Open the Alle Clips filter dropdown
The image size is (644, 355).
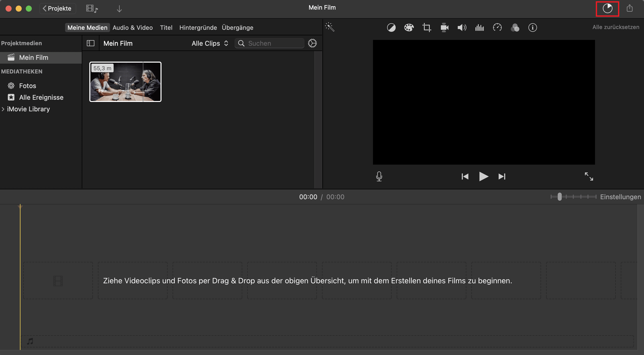tap(210, 43)
